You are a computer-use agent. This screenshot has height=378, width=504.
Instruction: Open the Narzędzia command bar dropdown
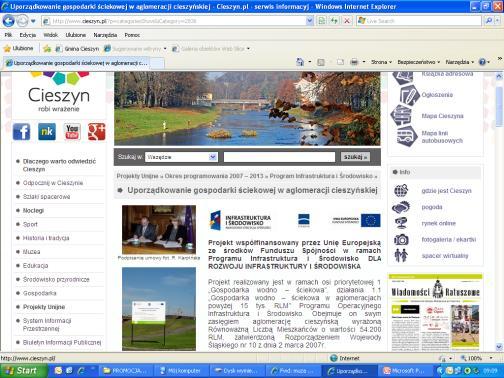click(460, 62)
